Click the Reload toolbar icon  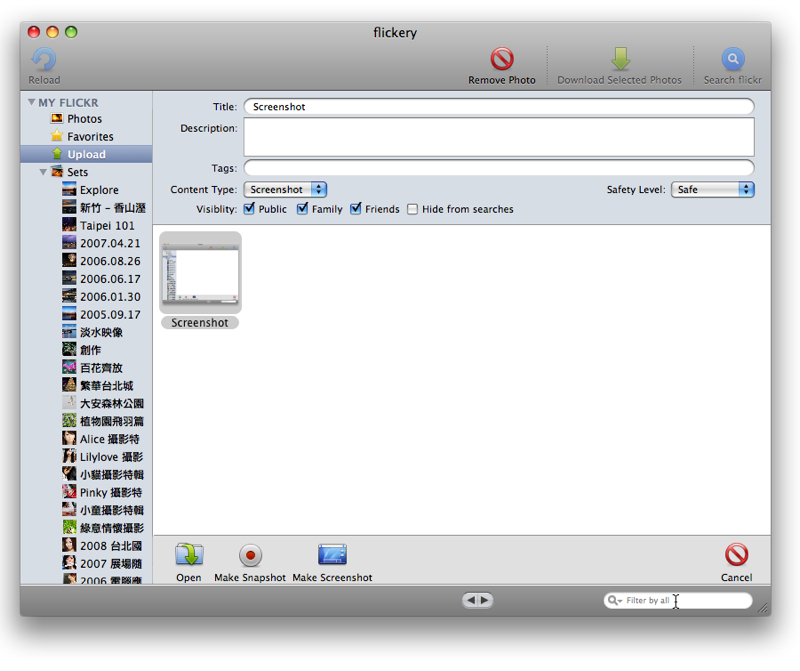(44, 60)
